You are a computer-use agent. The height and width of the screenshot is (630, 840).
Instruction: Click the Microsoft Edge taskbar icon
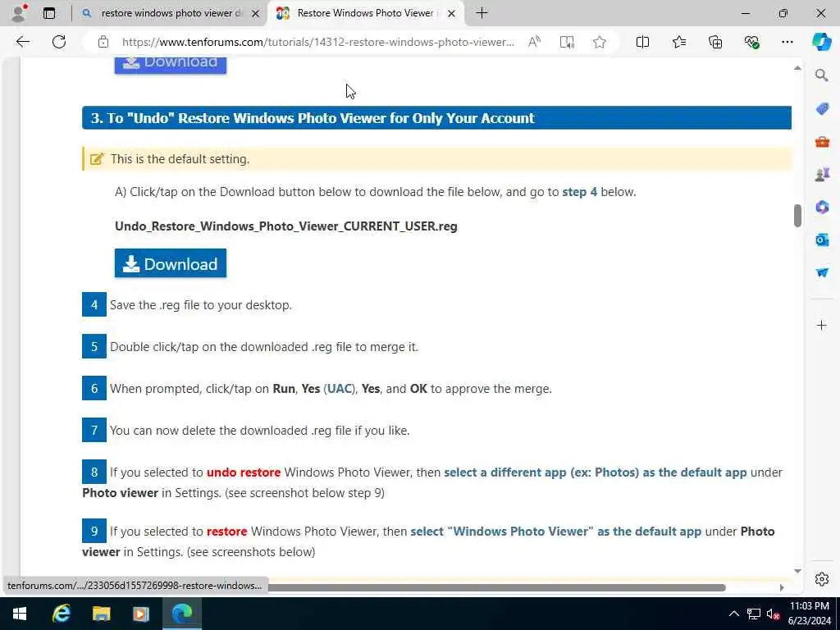[181, 614]
